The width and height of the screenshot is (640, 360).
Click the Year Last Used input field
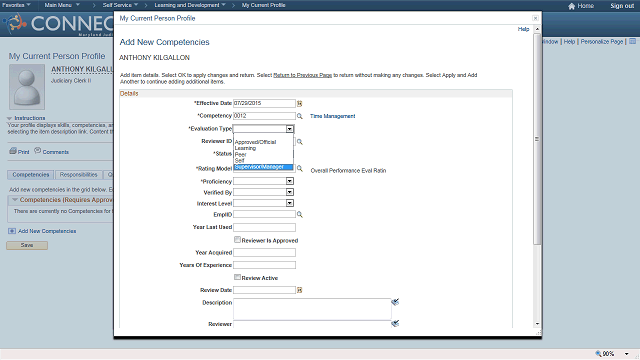point(264,227)
